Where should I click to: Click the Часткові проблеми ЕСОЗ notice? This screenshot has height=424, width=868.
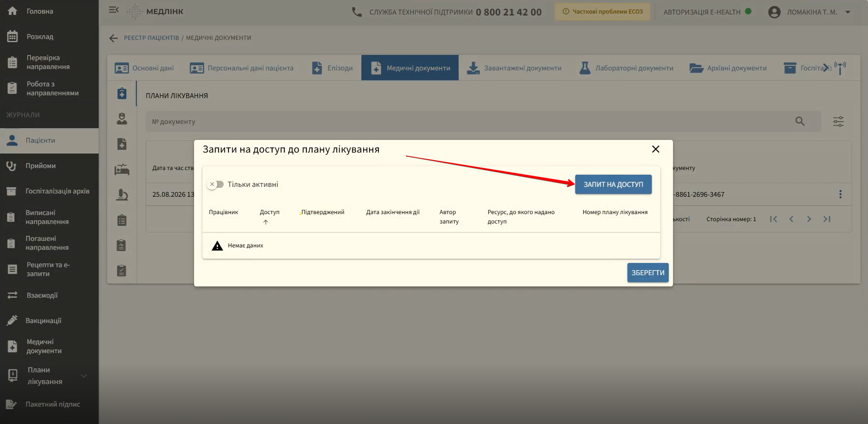coord(602,12)
